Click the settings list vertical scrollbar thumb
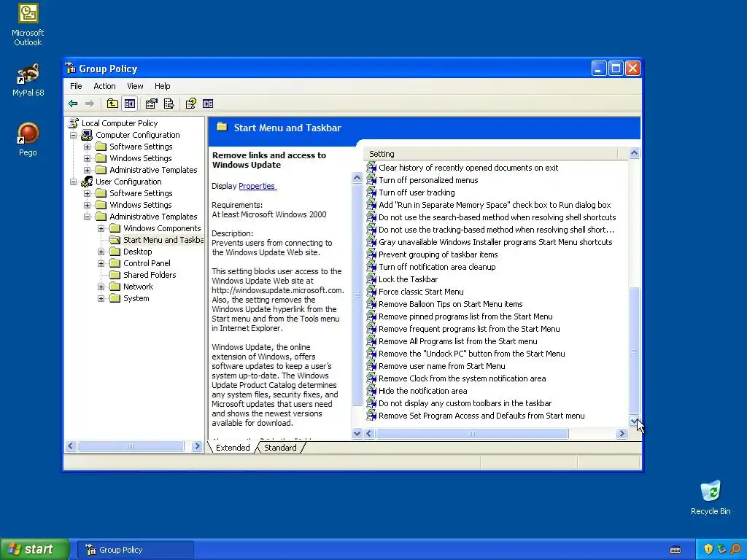Image resolution: width=747 pixels, height=560 pixels. (634, 351)
